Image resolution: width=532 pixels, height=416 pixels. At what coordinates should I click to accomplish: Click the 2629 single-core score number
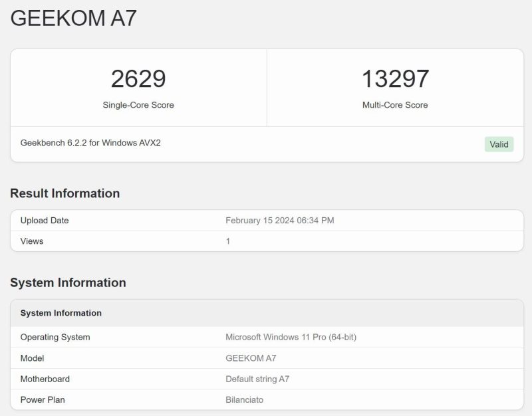pyautogui.click(x=138, y=79)
